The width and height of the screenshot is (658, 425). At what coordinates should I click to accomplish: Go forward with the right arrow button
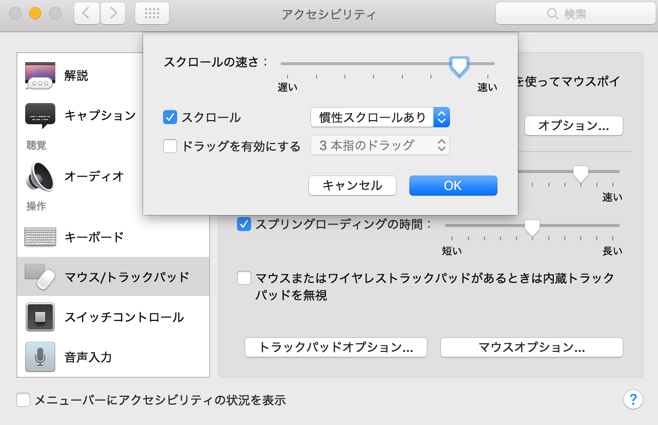point(113,13)
